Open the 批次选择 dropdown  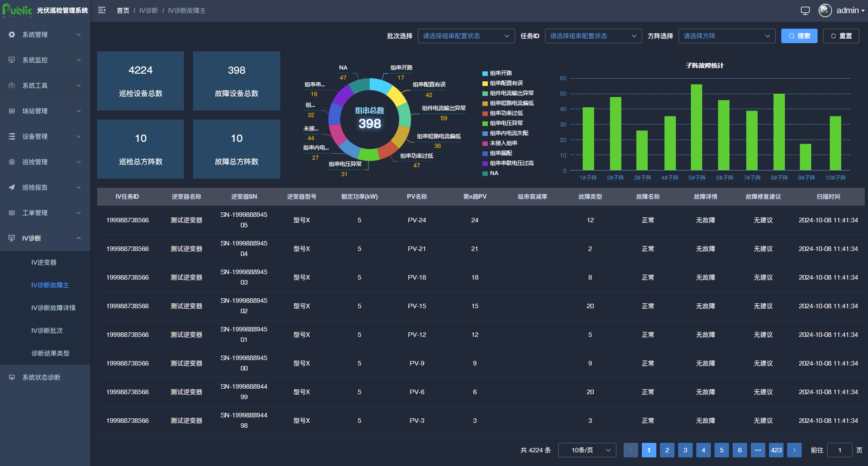(466, 36)
